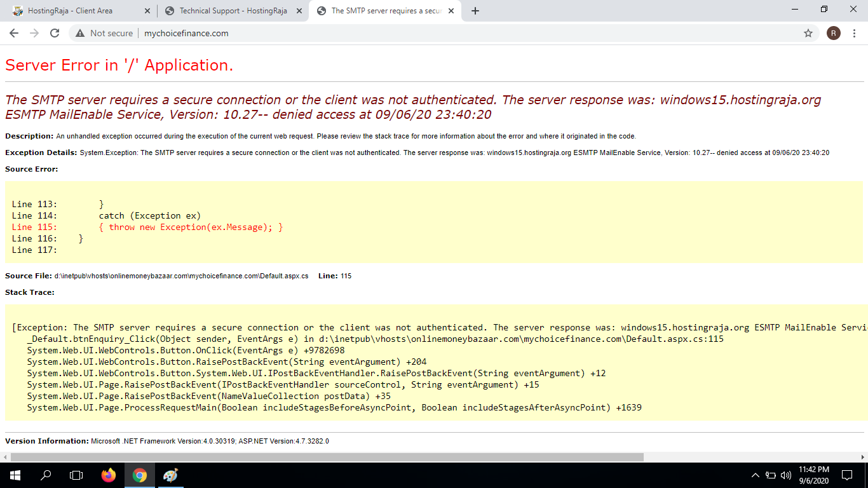Image resolution: width=868 pixels, height=488 pixels.
Task: Click the volume speaker tray icon
Action: tap(786, 475)
